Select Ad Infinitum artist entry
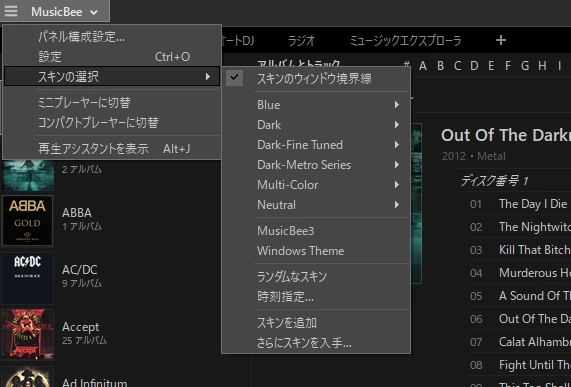The image size is (571, 387). pos(95,382)
